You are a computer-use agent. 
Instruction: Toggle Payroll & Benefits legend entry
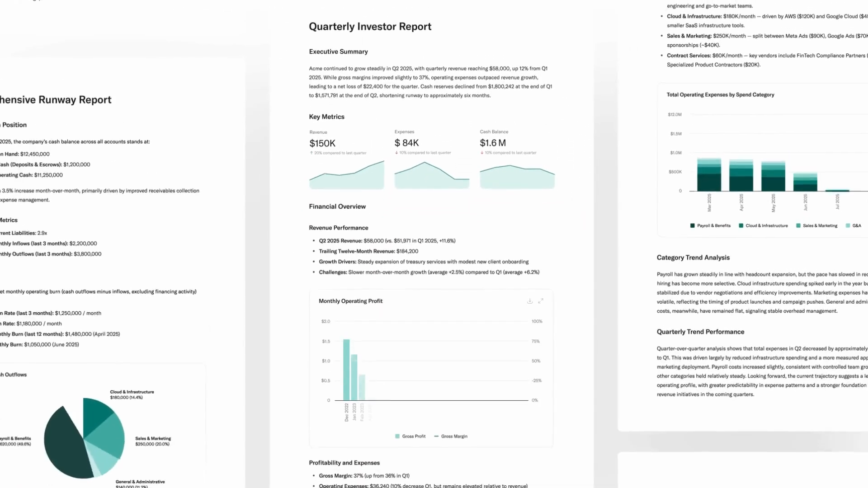(x=710, y=226)
